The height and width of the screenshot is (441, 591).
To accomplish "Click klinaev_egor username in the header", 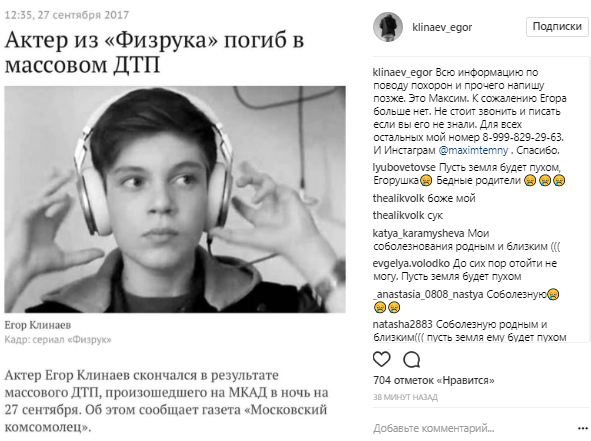I will pos(442,27).
